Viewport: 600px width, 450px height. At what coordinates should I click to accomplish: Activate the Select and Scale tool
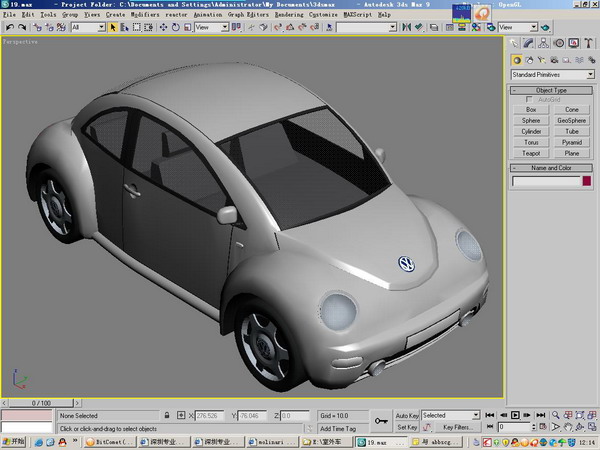(x=188, y=28)
